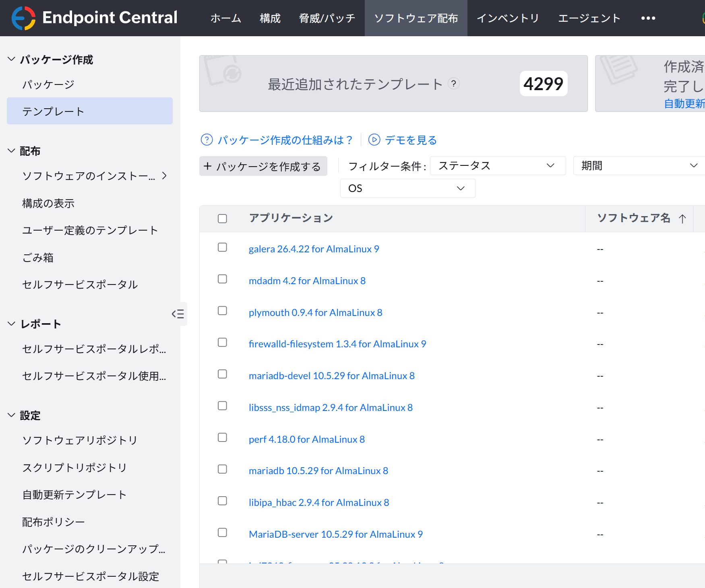Click the sidebar collapse icon

(x=178, y=314)
